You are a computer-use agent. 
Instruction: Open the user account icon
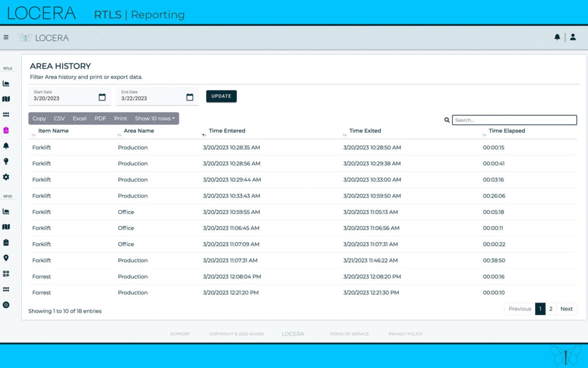tap(574, 37)
